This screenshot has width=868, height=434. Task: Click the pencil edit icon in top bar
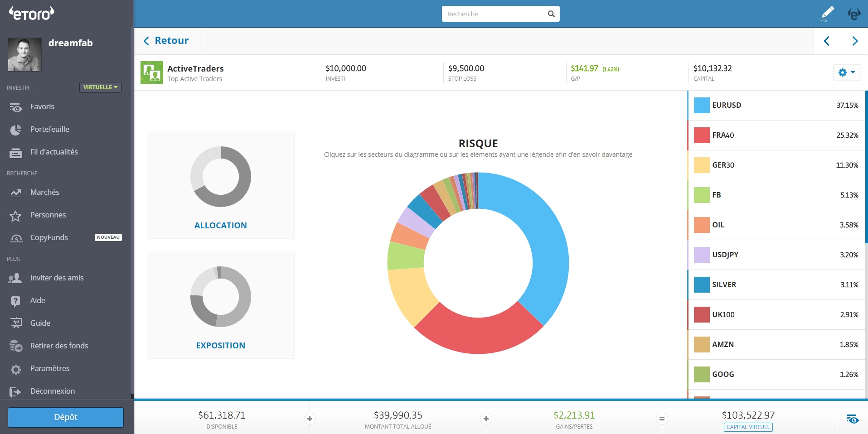click(x=827, y=14)
